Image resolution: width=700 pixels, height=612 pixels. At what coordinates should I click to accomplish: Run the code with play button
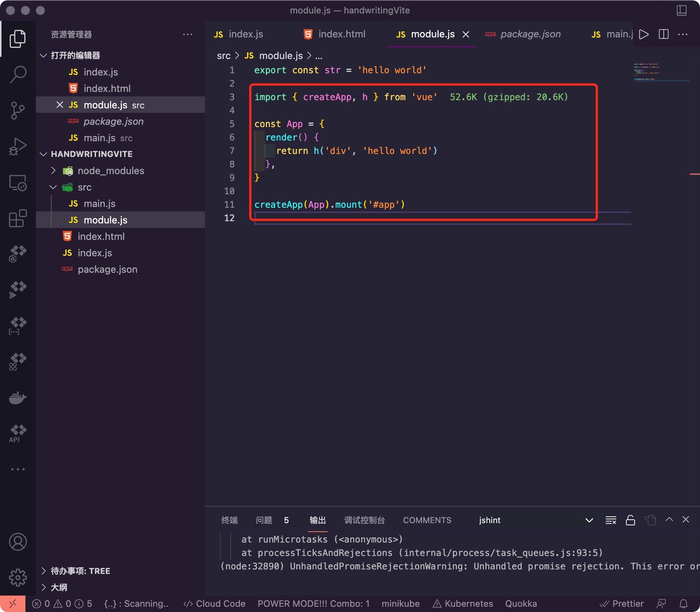click(644, 34)
